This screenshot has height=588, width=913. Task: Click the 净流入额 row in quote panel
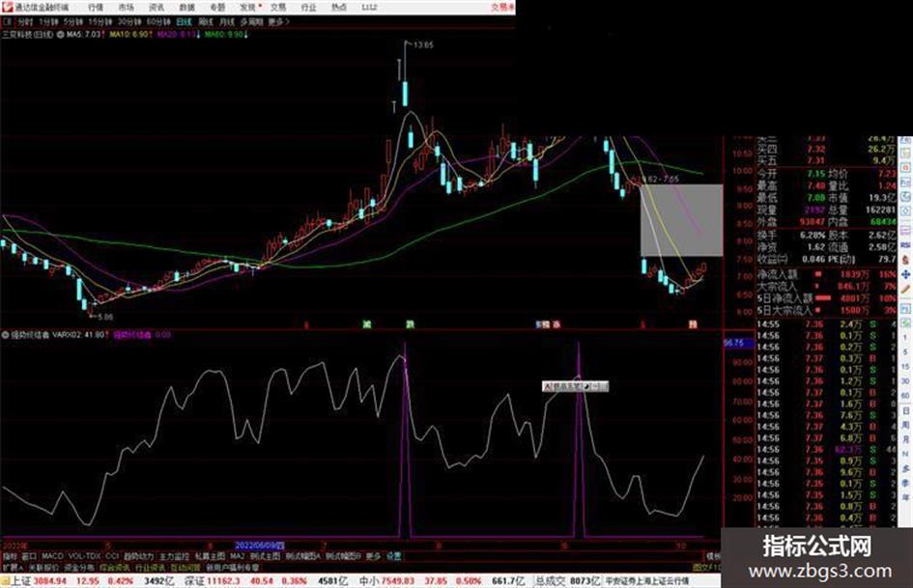coord(827,274)
